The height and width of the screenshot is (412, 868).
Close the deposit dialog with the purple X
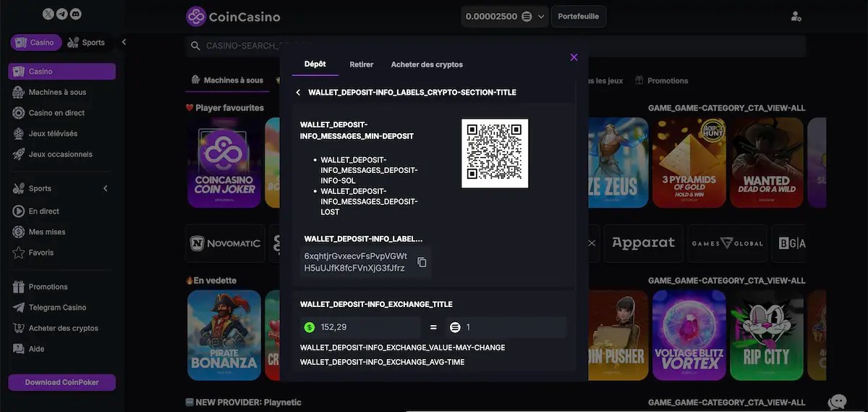click(x=574, y=57)
